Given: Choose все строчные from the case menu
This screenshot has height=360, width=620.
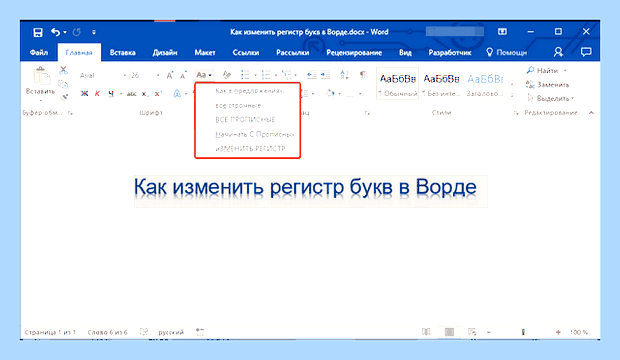Looking at the screenshot, I should (238, 106).
